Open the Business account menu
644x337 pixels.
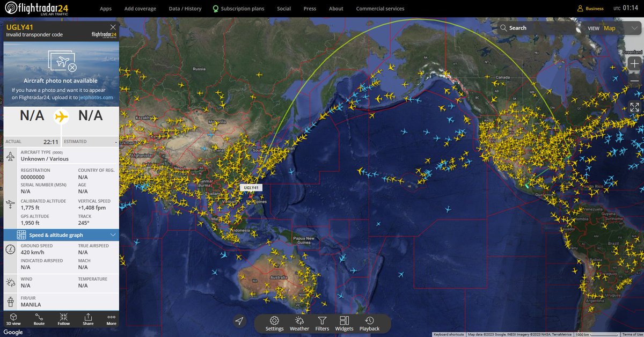pos(590,9)
